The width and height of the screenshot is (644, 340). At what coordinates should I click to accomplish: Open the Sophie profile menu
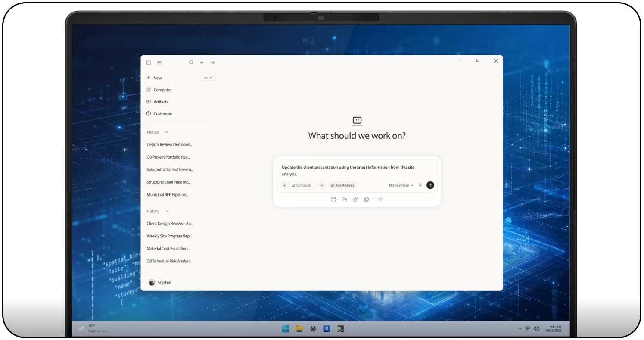click(x=160, y=283)
